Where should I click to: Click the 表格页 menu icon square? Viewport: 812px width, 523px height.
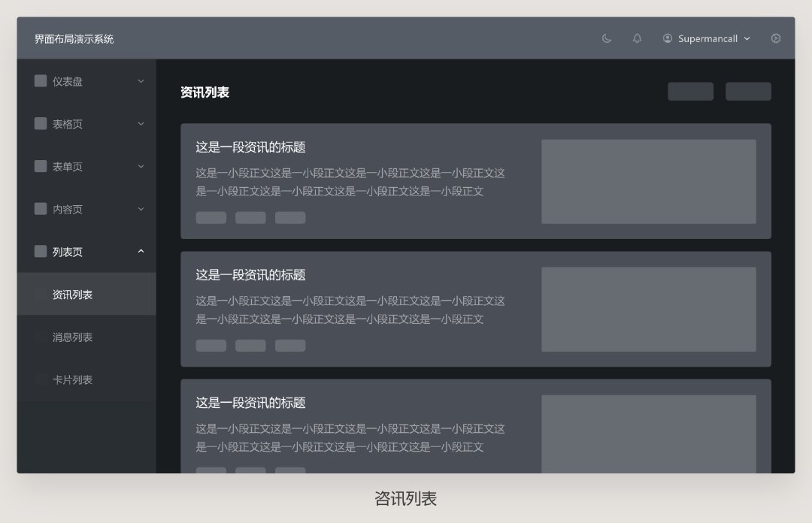point(41,123)
